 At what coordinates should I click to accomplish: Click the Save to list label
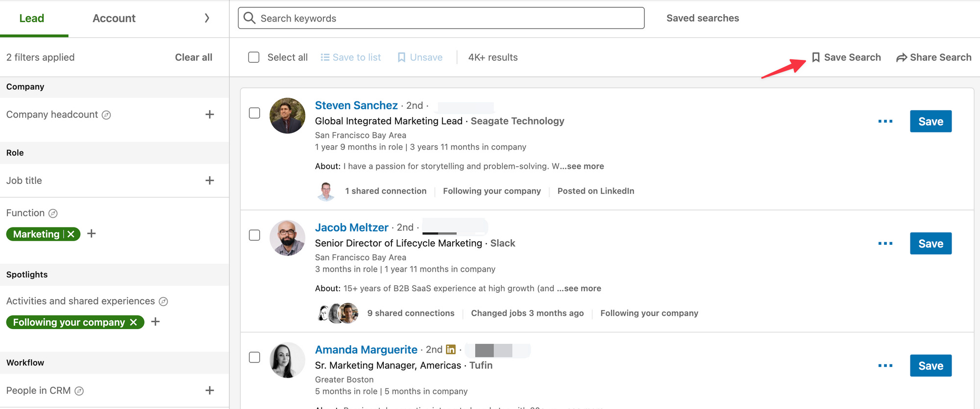coord(357,57)
